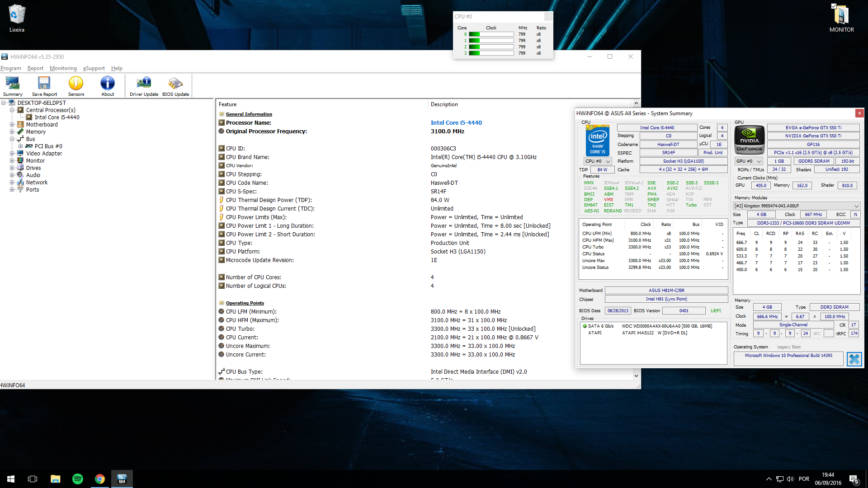Screen dimensions: 868x488
Task: Close the CPU #0 clock widget
Action: pos(548,17)
